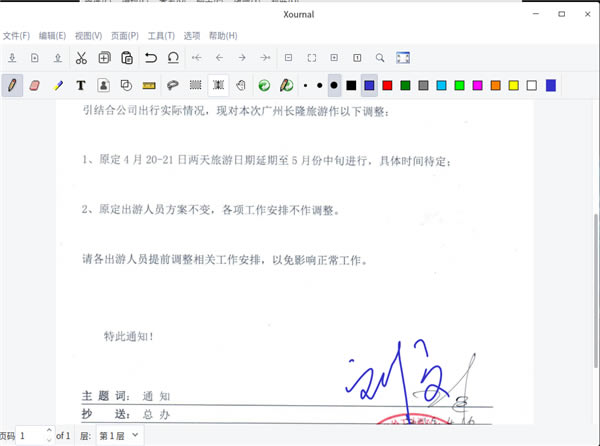The image size is (600, 446).
Task: Click the Save icon in toolbar
Action: click(x=12, y=58)
